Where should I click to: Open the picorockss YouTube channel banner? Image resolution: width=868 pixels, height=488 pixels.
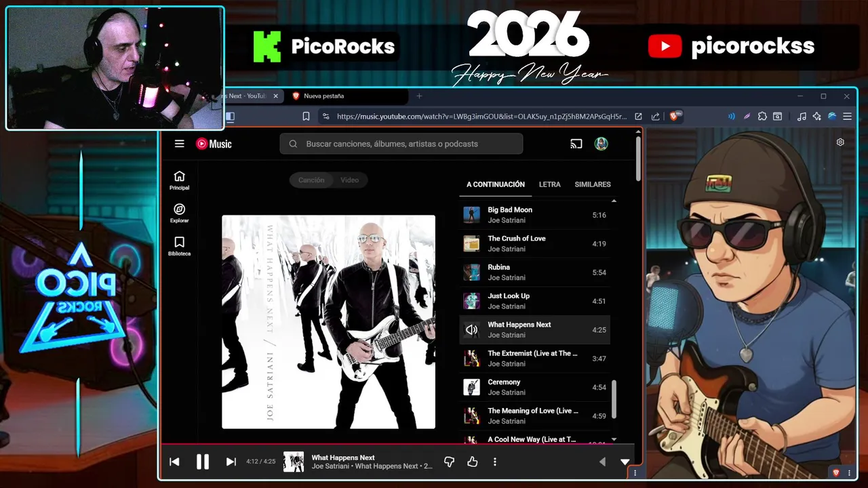pos(731,46)
